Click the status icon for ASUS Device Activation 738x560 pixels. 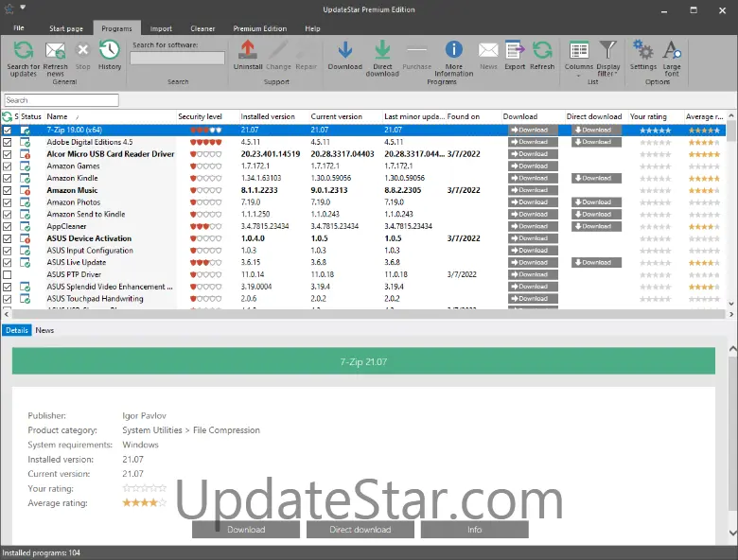(26, 238)
